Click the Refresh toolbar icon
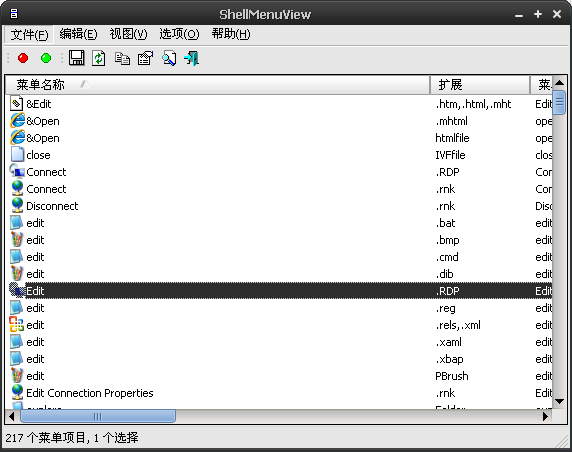This screenshot has width=572, height=452. click(99, 58)
